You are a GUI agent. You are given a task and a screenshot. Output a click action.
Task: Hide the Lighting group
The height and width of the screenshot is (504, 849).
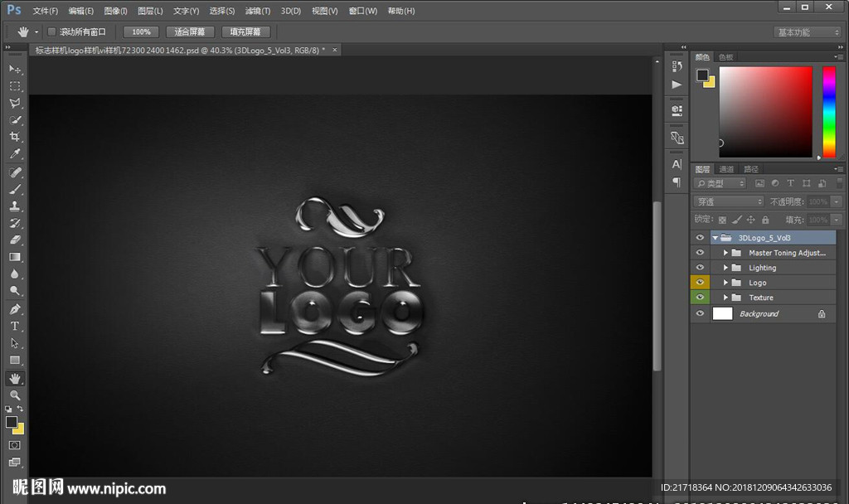[700, 268]
